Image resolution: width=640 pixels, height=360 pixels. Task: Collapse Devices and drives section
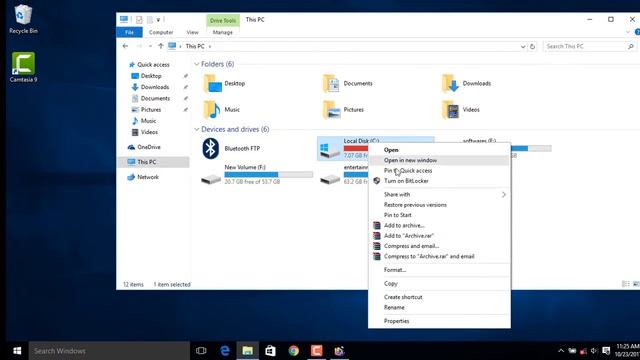[x=196, y=129]
